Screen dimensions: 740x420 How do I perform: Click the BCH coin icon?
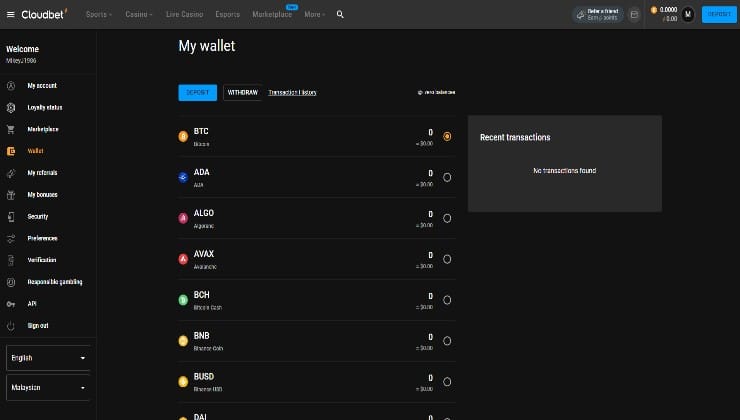(183, 300)
